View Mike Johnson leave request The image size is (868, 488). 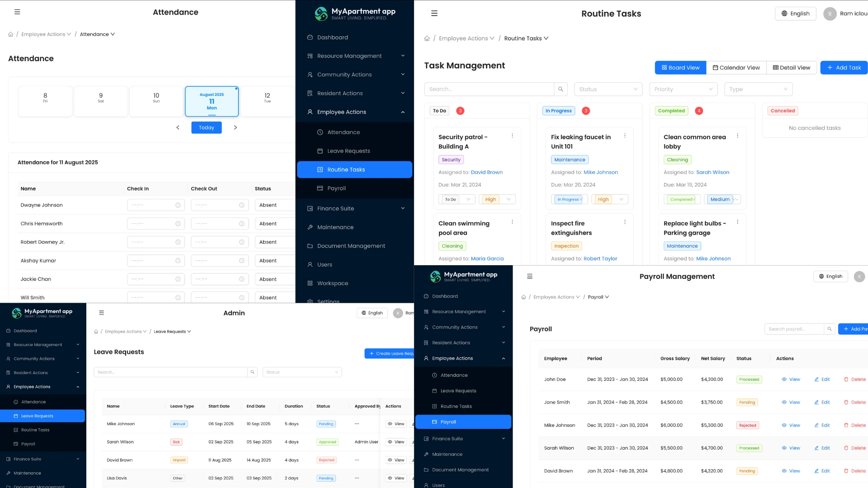396,424
